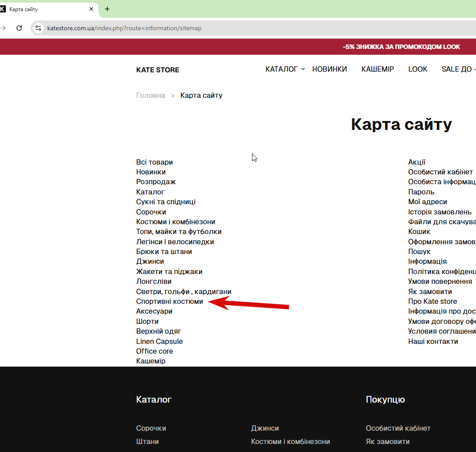Open Акції sitemap link
Image resolution: width=476 pixels, height=452 pixels.
(416, 162)
